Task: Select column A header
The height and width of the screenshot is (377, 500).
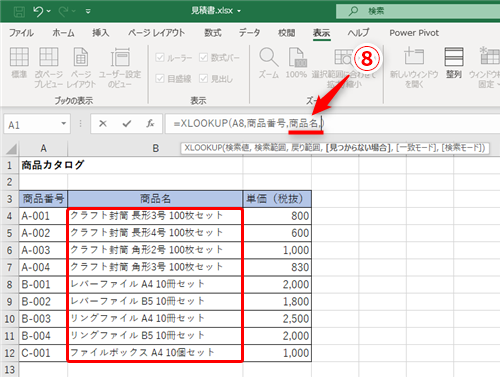Action: tap(43, 149)
